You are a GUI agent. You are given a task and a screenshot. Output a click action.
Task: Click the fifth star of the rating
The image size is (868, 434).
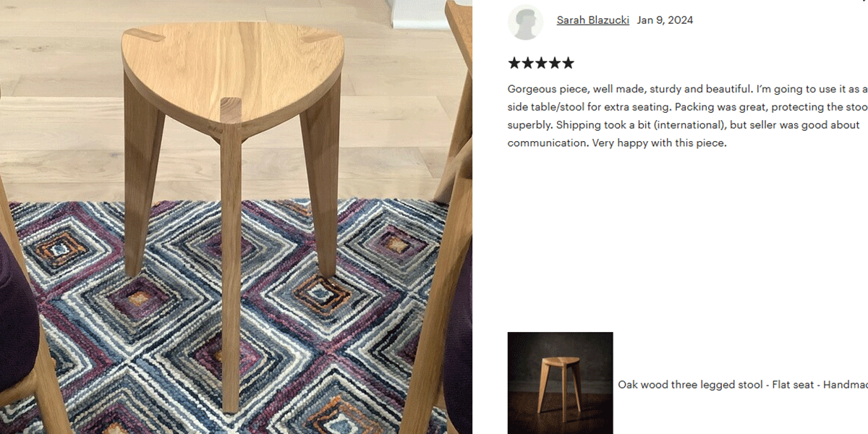(x=568, y=63)
